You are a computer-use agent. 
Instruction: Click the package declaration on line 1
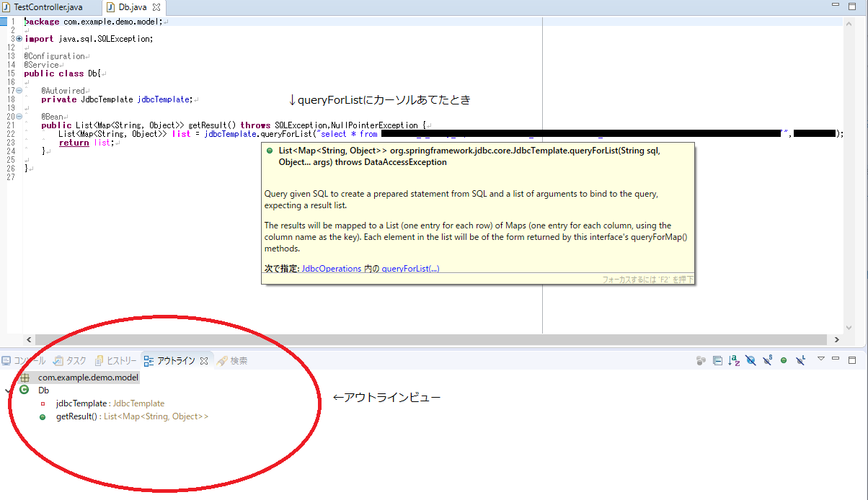click(94, 22)
